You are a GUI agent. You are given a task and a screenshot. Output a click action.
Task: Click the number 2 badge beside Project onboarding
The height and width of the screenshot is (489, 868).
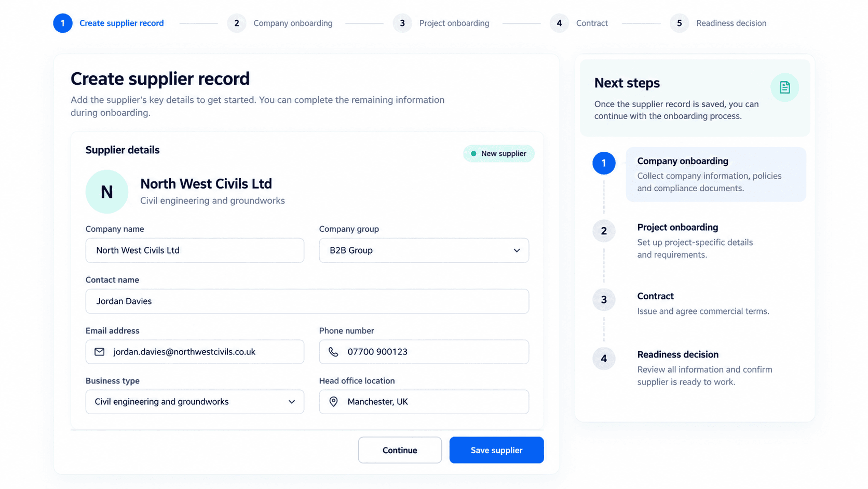click(604, 231)
